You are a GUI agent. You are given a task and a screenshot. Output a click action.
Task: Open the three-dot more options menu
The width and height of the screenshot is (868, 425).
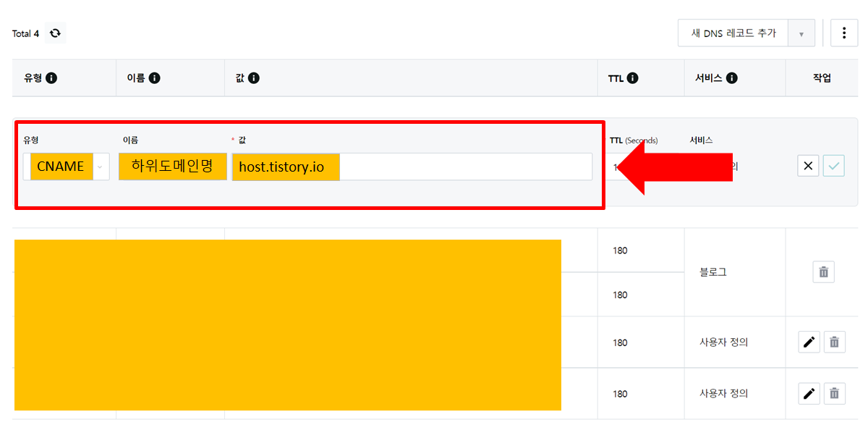coord(844,33)
